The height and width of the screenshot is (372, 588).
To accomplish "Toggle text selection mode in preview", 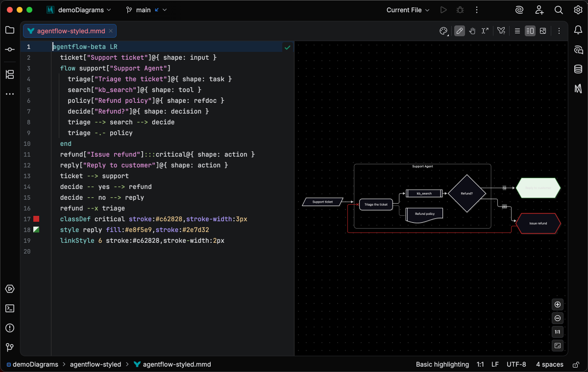I will (x=485, y=31).
